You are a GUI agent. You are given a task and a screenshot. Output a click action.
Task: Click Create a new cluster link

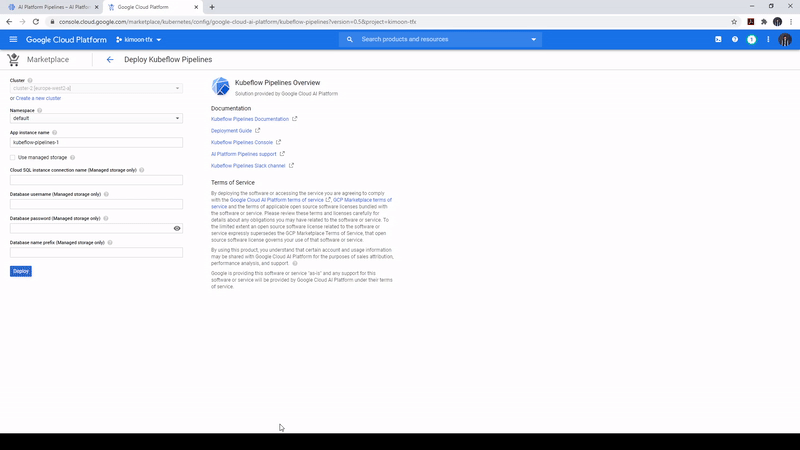tap(38, 98)
